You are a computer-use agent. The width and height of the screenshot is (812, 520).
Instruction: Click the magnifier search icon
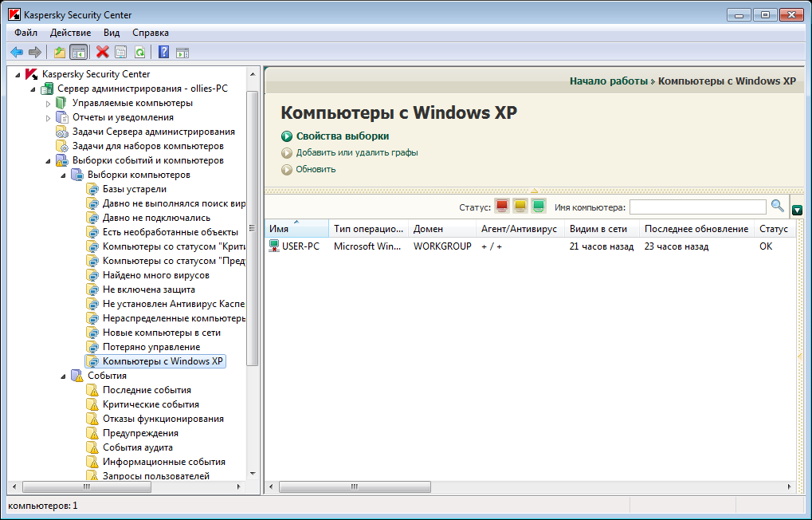click(x=777, y=207)
